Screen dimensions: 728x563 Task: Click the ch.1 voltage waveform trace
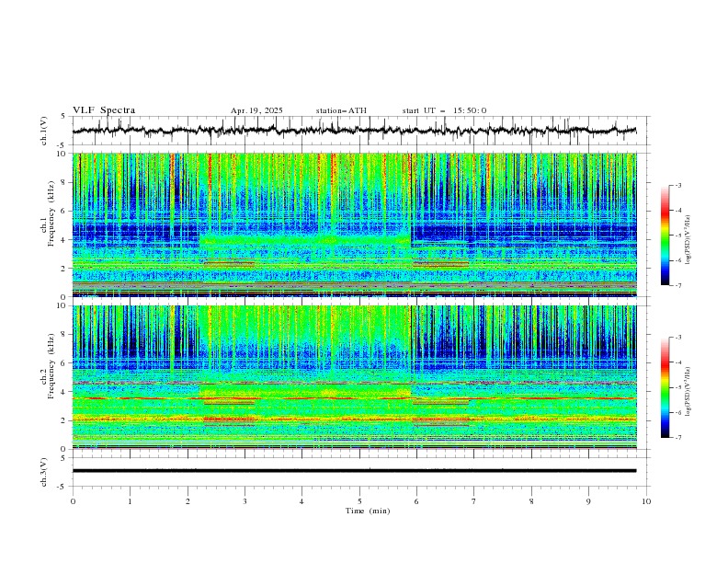(x=354, y=131)
